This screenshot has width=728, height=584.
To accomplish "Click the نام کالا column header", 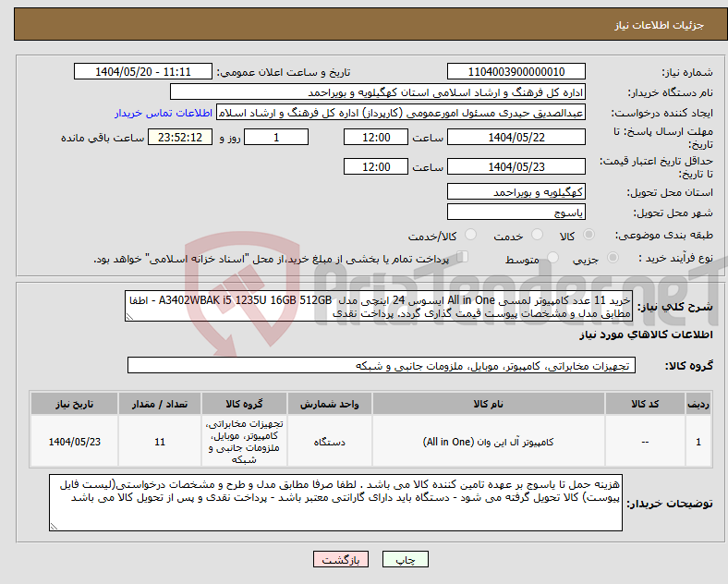I will pyautogui.click(x=488, y=404).
